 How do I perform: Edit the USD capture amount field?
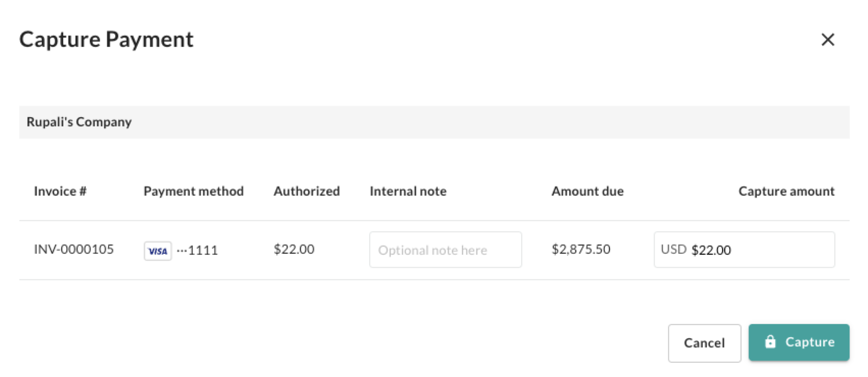[744, 250]
